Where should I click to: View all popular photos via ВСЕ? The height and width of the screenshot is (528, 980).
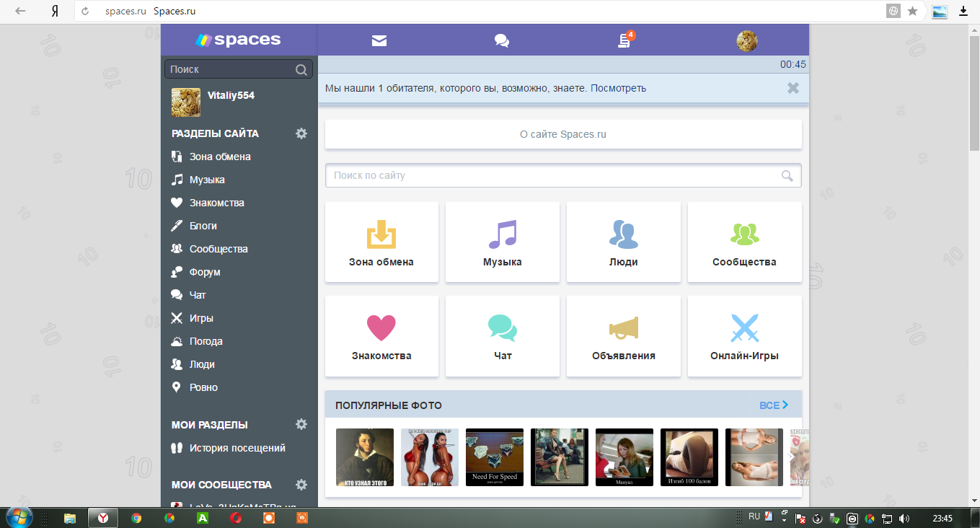(774, 405)
